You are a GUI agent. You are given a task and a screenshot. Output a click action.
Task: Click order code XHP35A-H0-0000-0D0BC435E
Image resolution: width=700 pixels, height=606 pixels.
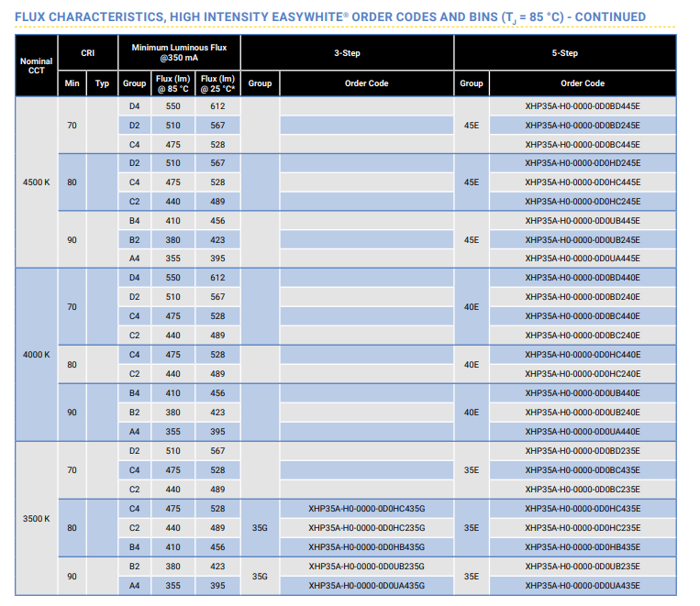click(583, 470)
